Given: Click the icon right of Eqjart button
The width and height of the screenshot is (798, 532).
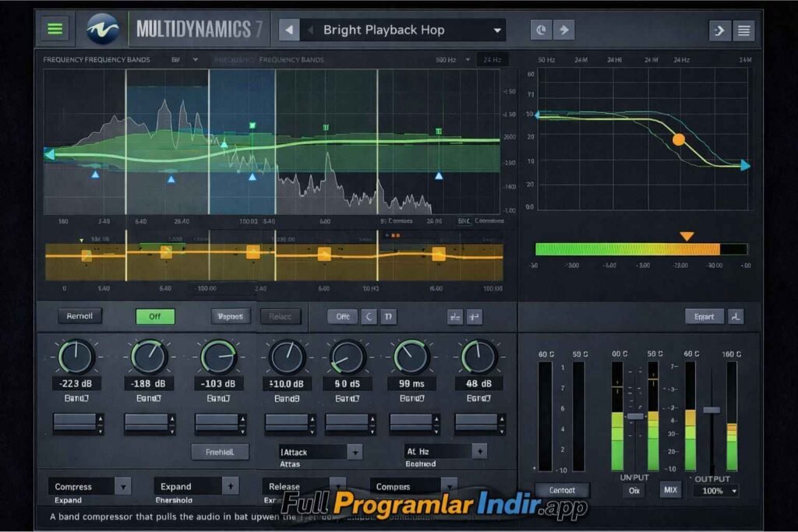Looking at the screenshot, I should (736, 316).
